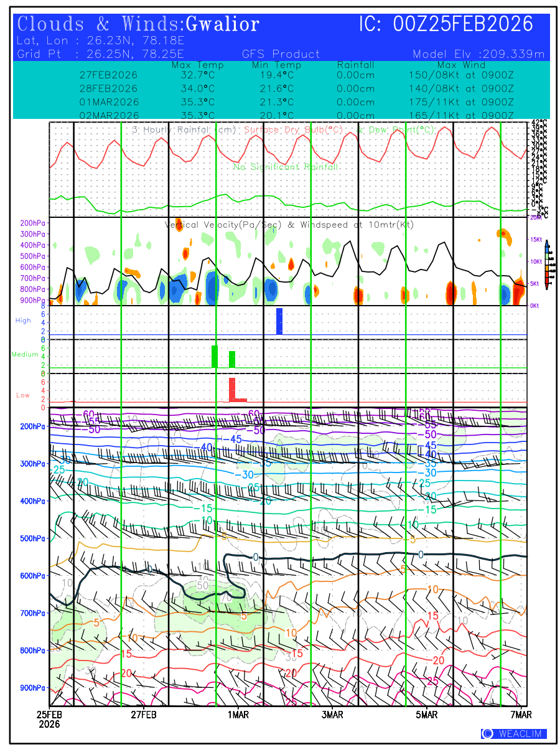Click the 5MAR date on time axis

427,715
